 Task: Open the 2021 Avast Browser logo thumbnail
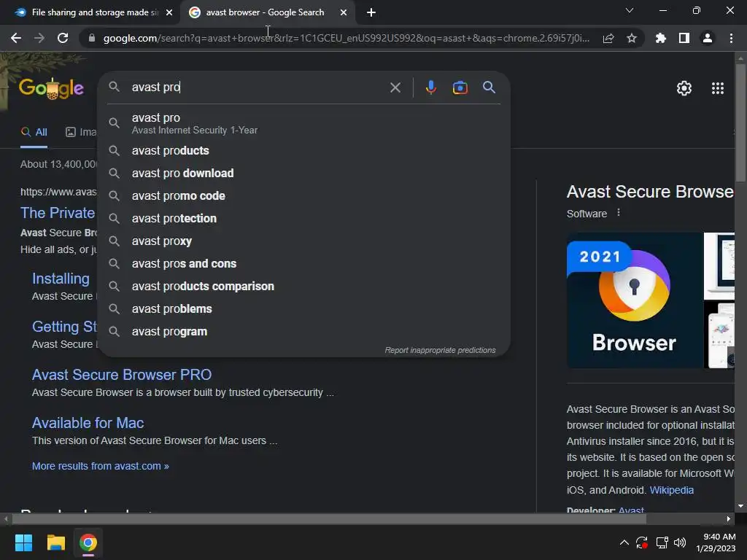click(634, 300)
